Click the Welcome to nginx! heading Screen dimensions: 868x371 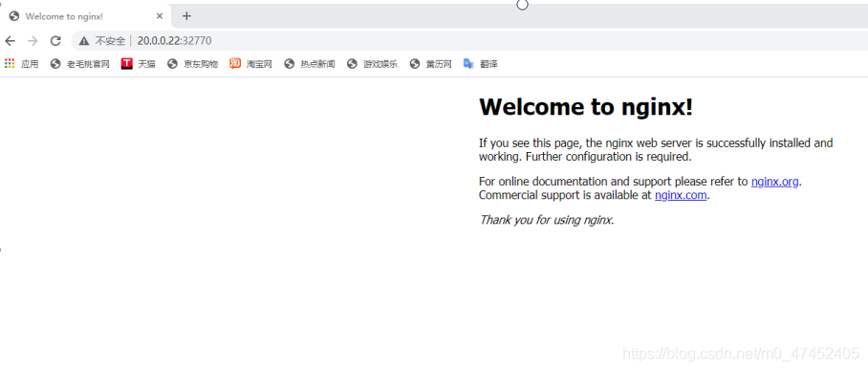(x=586, y=106)
